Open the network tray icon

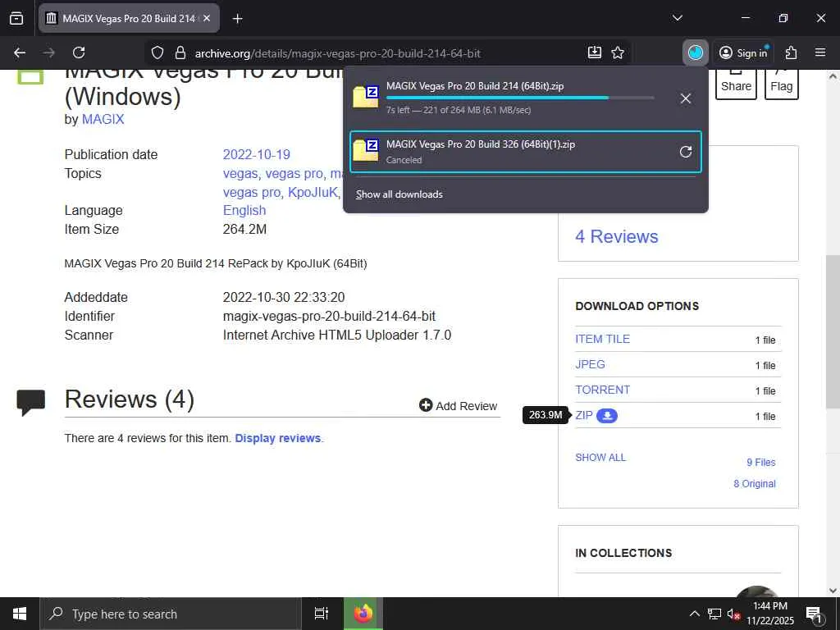click(714, 614)
